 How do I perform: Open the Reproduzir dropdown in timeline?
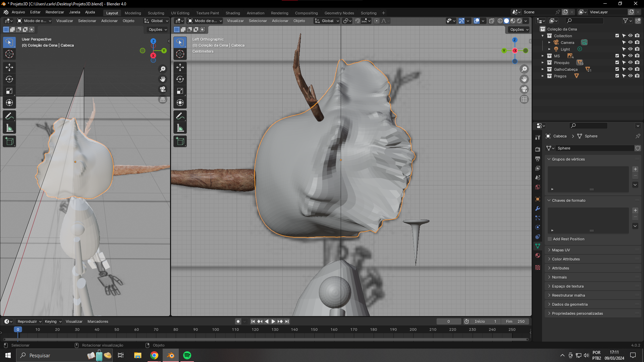click(x=29, y=321)
